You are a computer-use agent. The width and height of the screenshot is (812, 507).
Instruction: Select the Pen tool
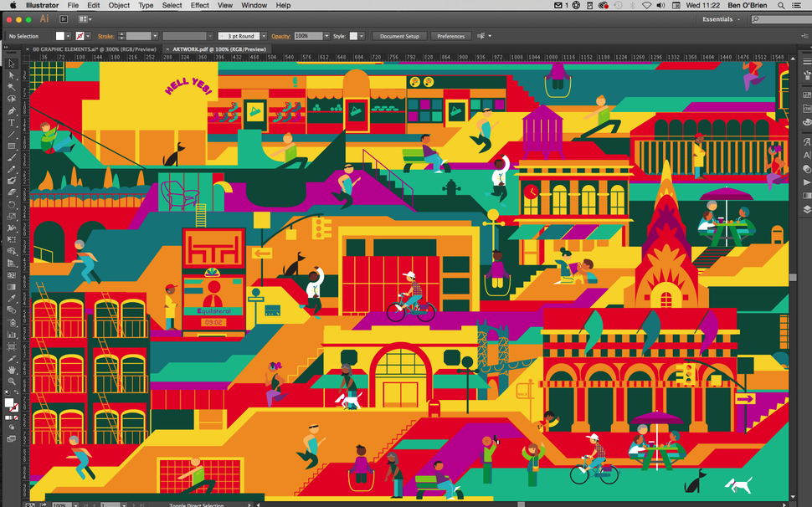click(x=12, y=111)
